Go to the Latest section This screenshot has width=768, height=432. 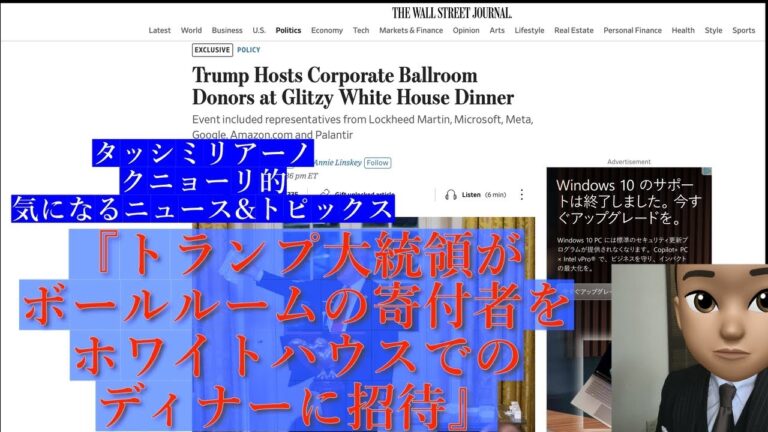click(160, 30)
